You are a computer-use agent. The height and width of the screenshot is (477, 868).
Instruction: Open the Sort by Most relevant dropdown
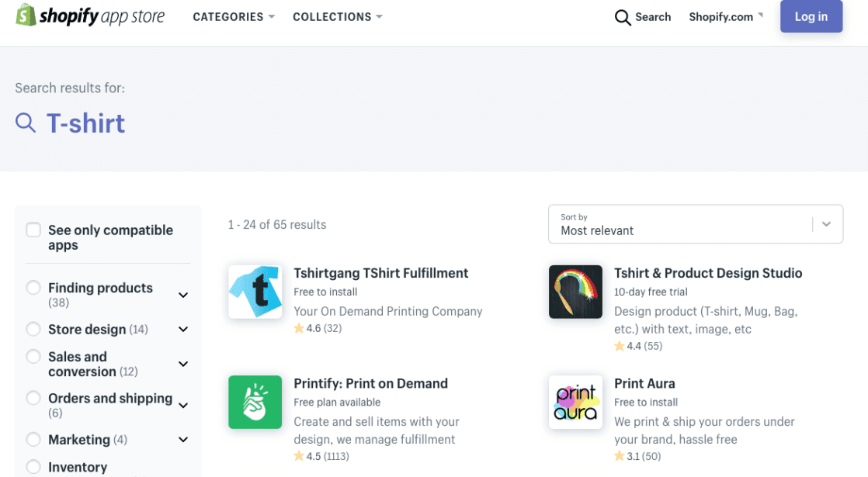pyautogui.click(x=696, y=224)
